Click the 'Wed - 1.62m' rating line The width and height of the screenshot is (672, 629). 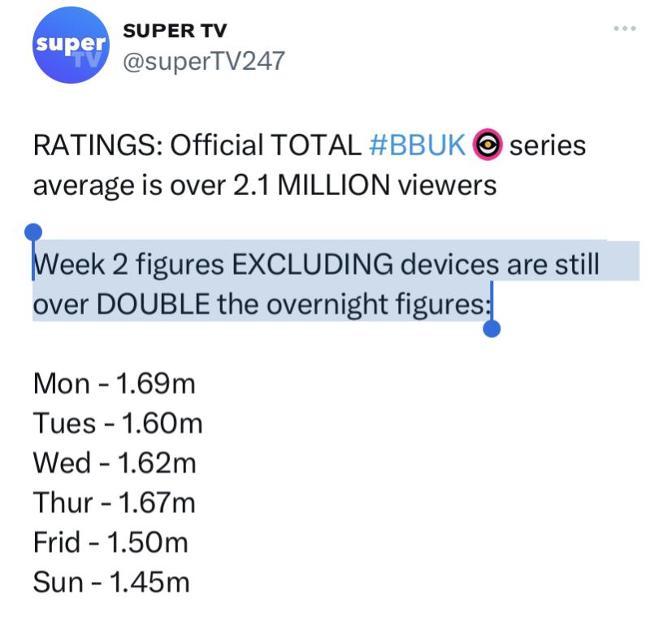[x=114, y=463]
